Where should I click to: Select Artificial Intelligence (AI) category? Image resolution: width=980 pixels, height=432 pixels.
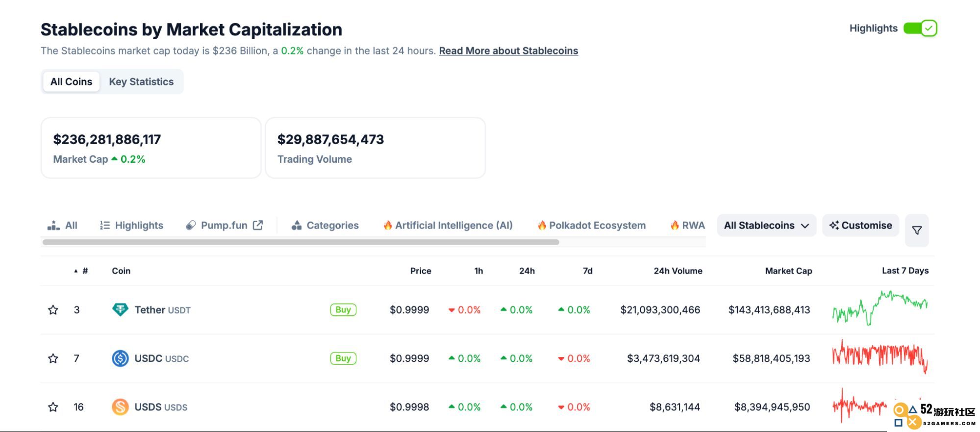(x=448, y=226)
